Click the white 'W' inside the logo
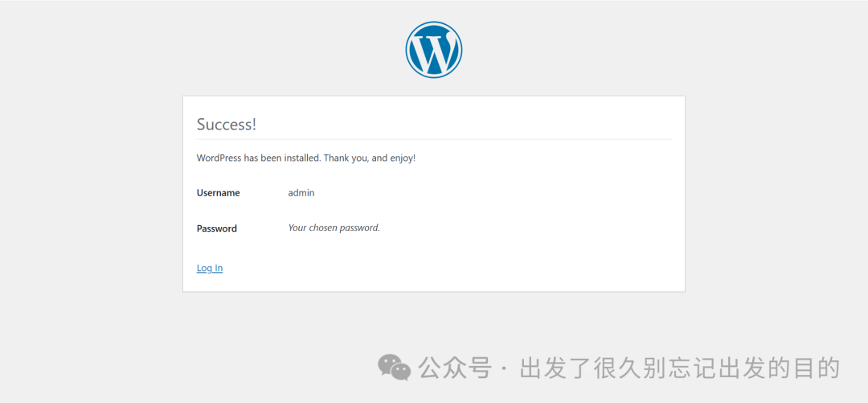Screen dimensions: 868x403 coord(433,51)
